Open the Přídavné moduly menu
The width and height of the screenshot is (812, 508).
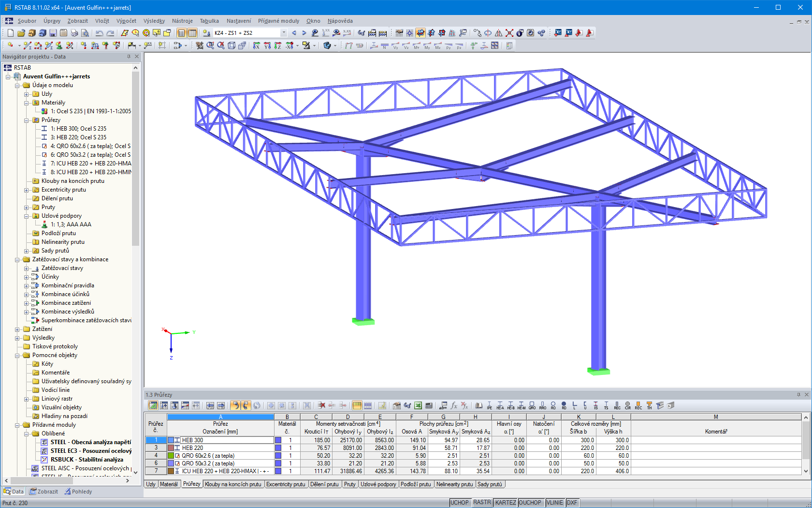pyautogui.click(x=278, y=21)
